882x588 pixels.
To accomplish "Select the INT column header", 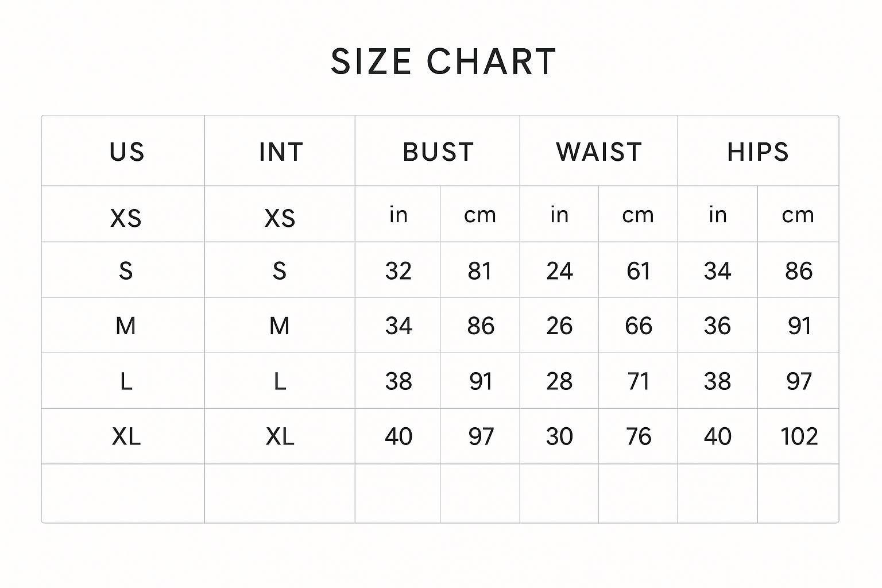I will tap(280, 152).
